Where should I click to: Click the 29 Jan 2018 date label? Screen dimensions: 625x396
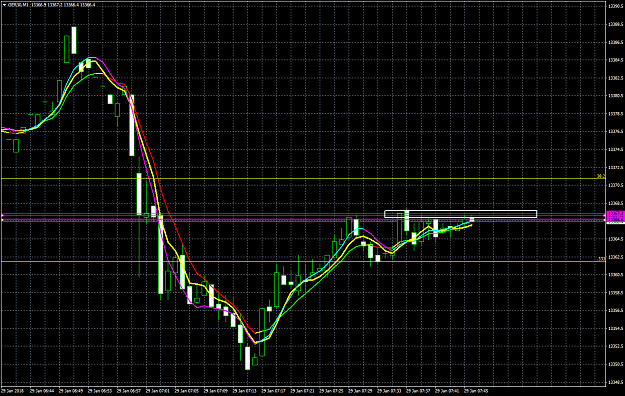click(13, 391)
